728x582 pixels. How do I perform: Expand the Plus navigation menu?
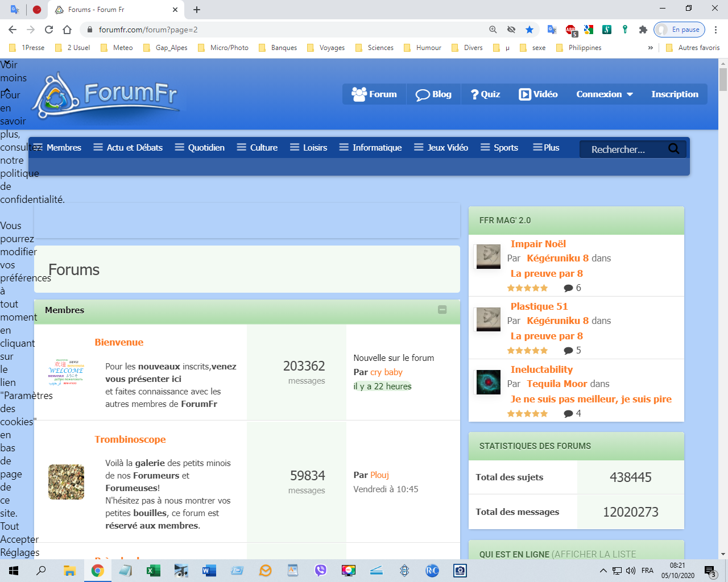pos(546,147)
